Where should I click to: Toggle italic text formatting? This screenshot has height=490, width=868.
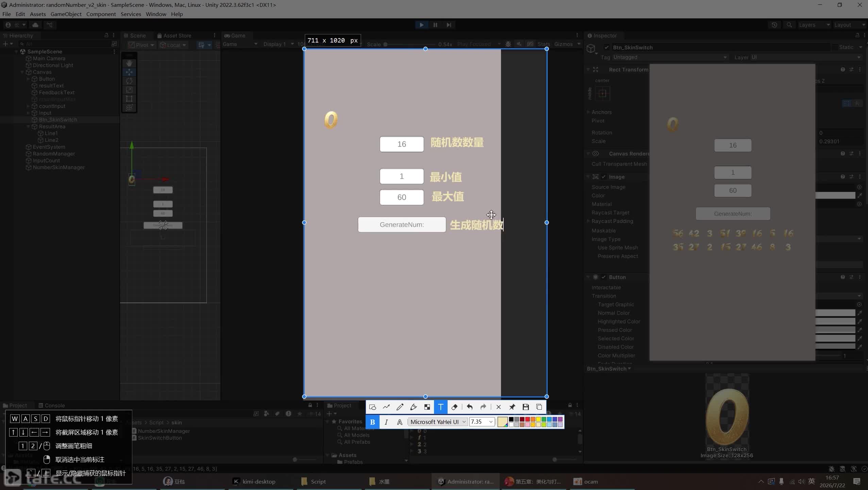386,422
